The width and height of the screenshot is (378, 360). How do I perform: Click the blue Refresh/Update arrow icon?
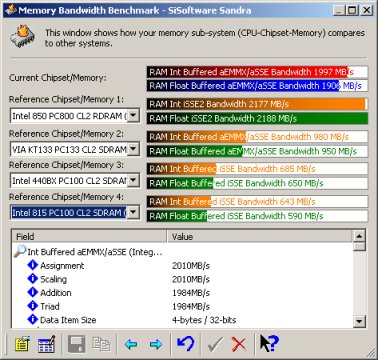tap(186, 343)
